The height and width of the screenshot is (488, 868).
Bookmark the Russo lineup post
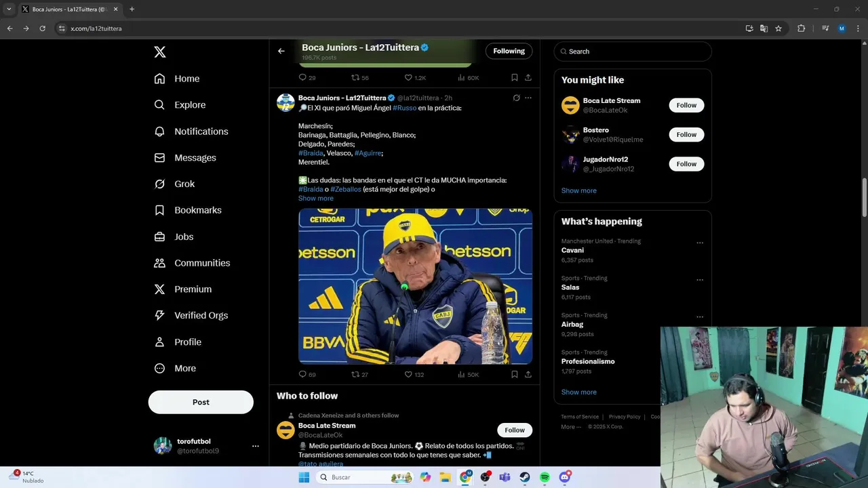pyautogui.click(x=515, y=374)
